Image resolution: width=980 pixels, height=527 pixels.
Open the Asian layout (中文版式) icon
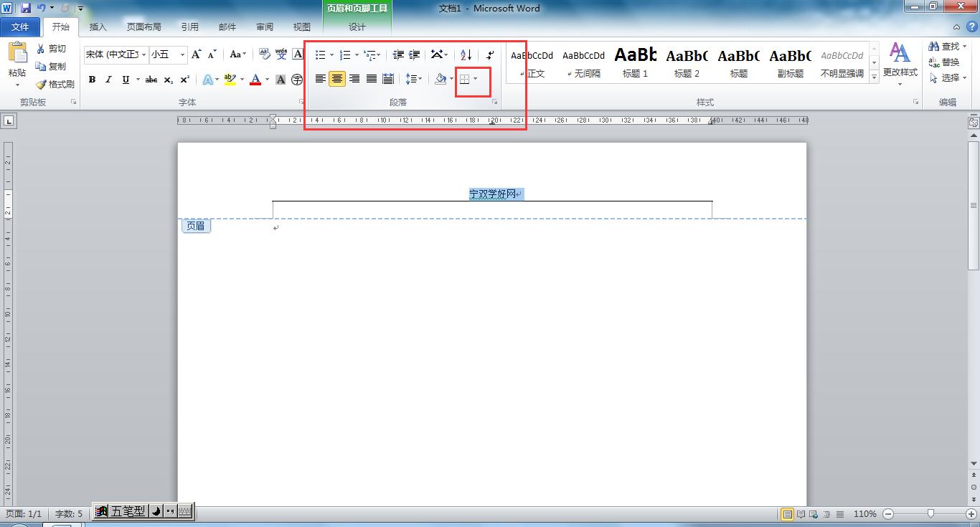(x=435, y=54)
